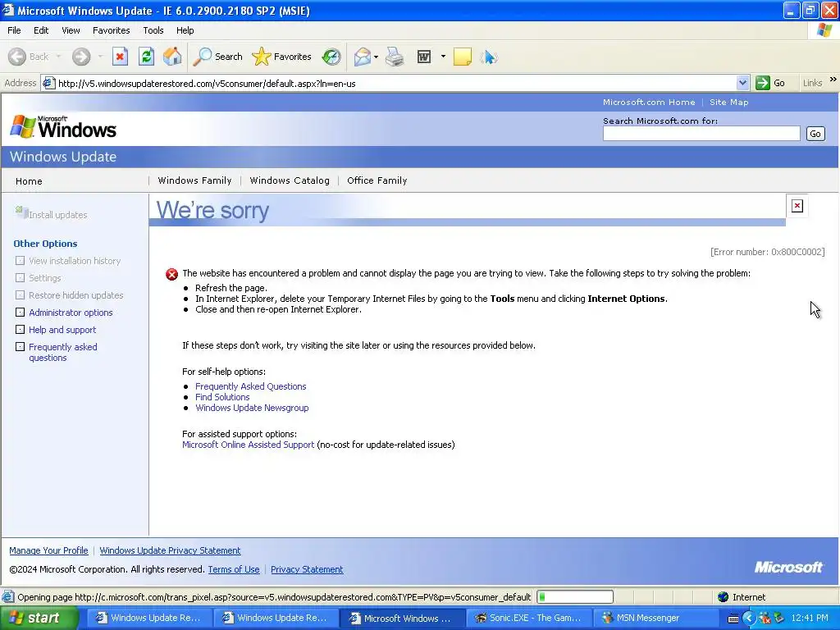This screenshot has width=840, height=630.
Task: Open the keyboard tray icon
Action: tap(733, 619)
